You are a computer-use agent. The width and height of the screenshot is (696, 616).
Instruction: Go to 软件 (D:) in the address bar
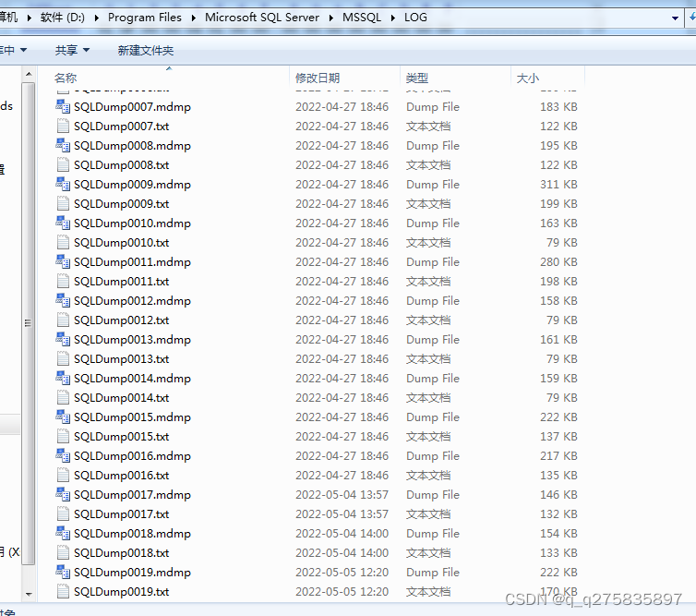(63, 18)
